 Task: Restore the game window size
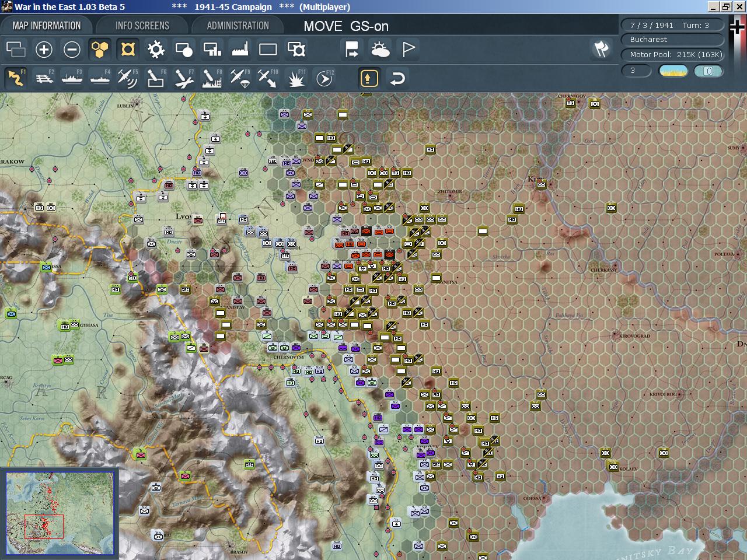pyautogui.click(x=726, y=7)
